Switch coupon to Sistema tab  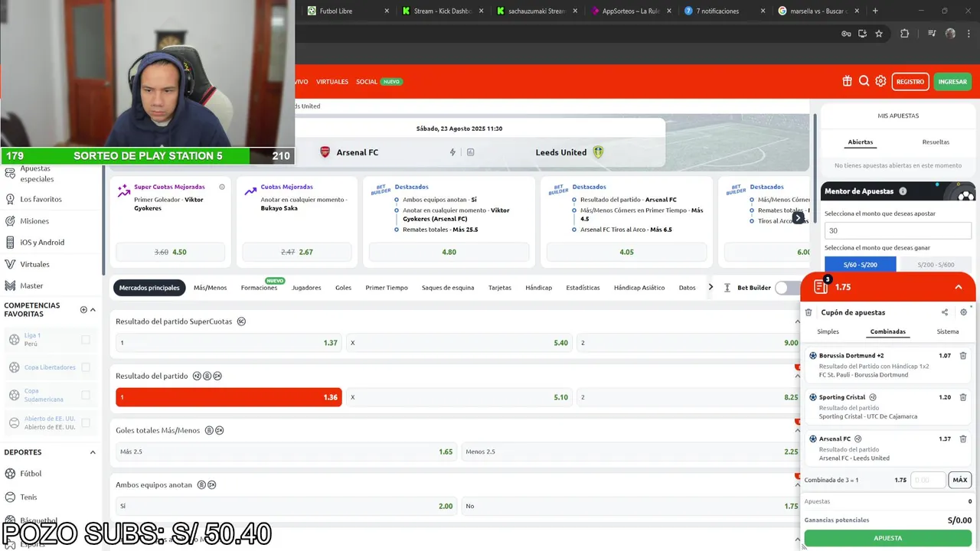click(948, 331)
